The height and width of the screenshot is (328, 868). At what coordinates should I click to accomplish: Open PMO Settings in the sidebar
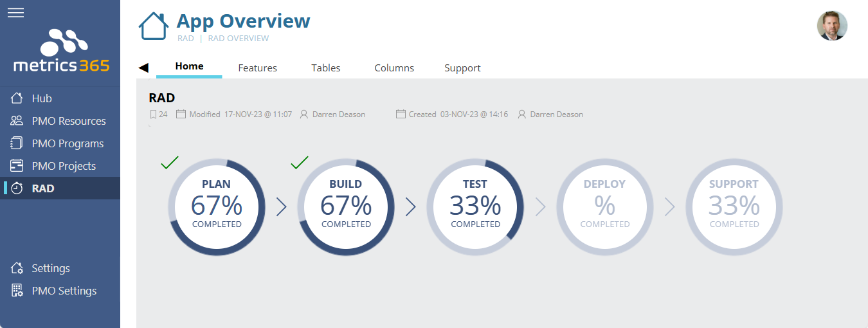tap(60, 291)
